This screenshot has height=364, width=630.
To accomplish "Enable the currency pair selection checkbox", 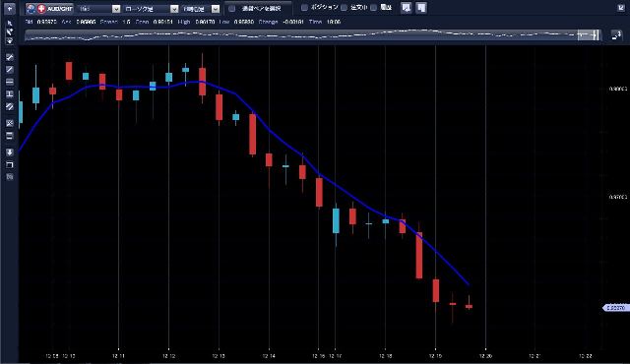I will (232, 9).
